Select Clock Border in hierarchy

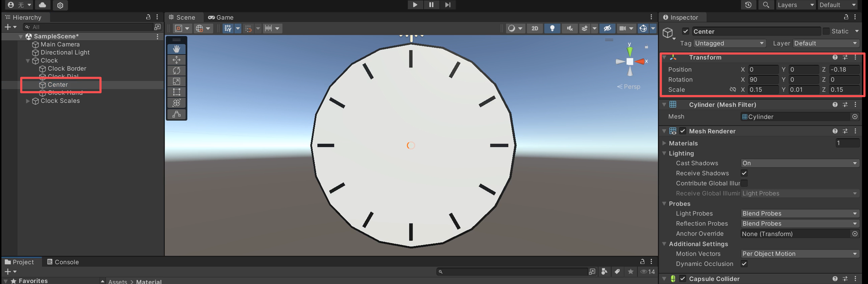click(x=67, y=69)
